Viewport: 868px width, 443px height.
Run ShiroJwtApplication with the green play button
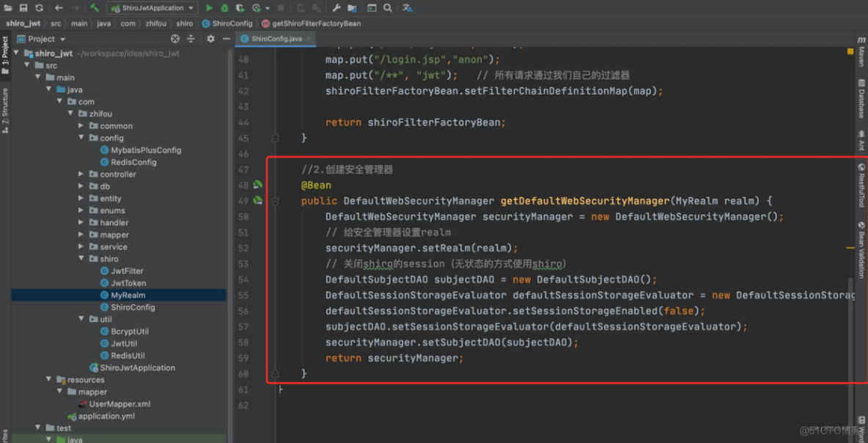pos(210,7)
